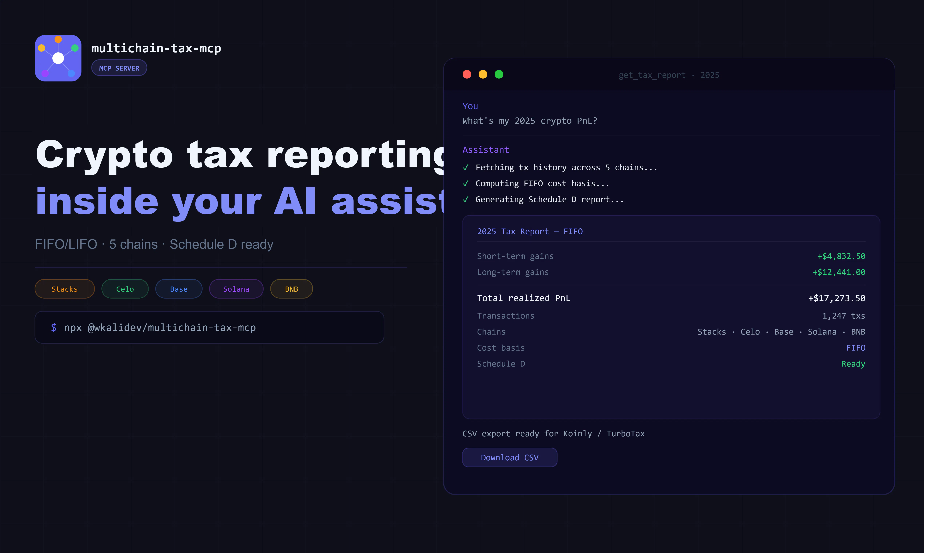Image resolution: width=931 pixels, height=560 pixels.
Task: Click the checkmark beside Computing FIFO cost basis
Action: coord(466,183)
